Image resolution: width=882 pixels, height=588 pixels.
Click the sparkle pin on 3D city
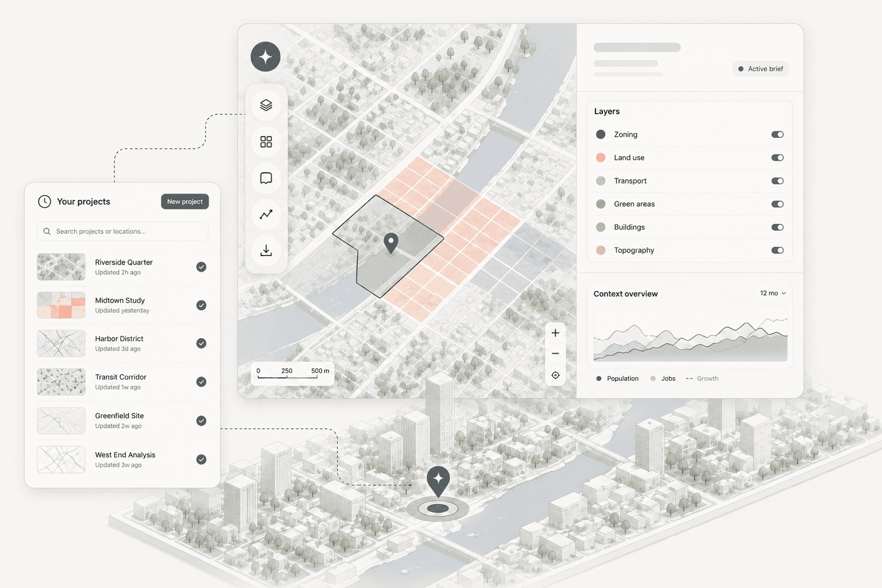click(x=438, y=481)
